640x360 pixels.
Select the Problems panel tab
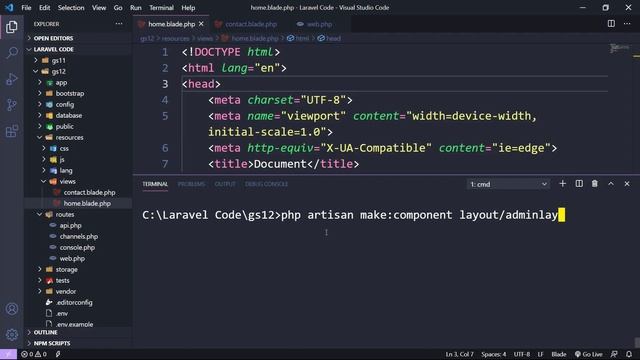click(x=191, y=184)
